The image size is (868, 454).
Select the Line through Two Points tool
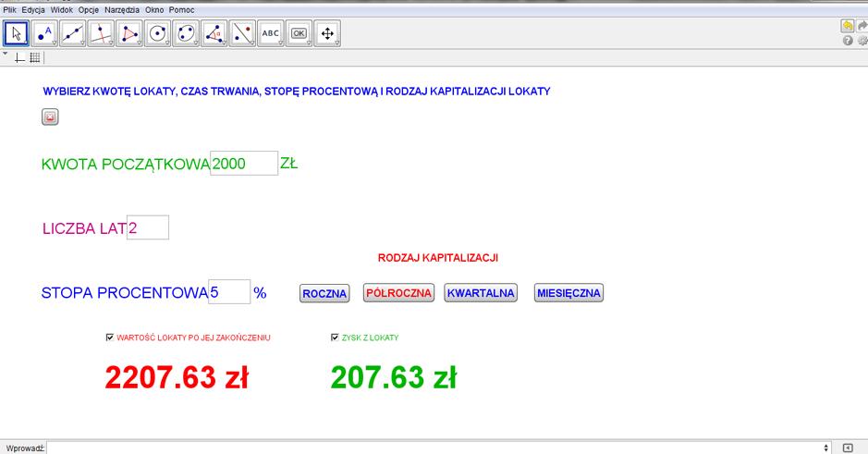pyautogui.click(x=72, y=33)
